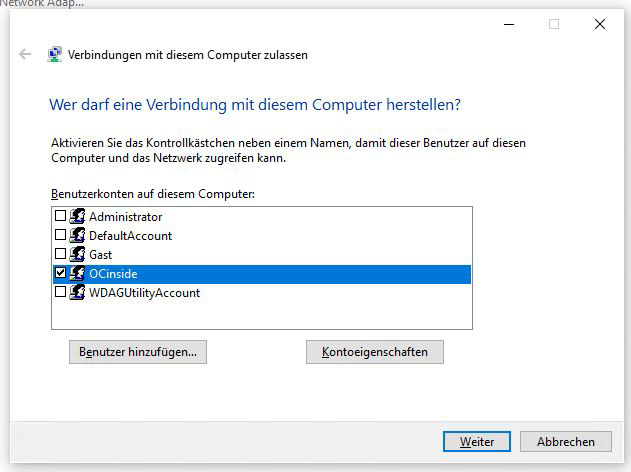Select the Administrator list entry
Viewport: 631px width, 472px height.
(262, 216)
